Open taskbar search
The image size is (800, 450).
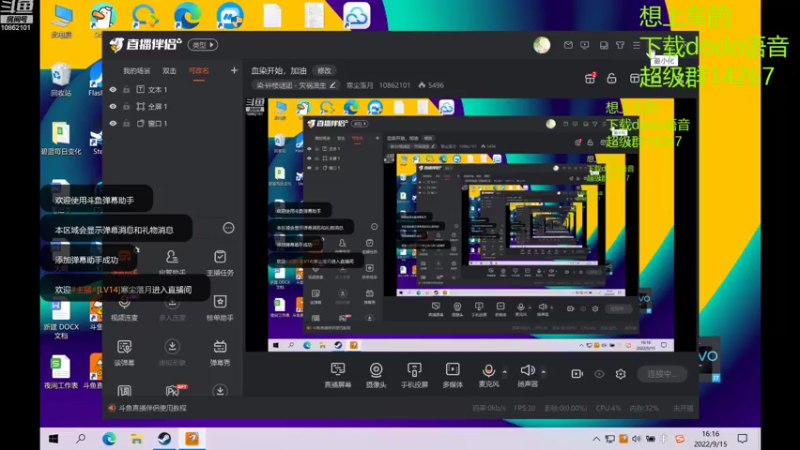point(81,439)
